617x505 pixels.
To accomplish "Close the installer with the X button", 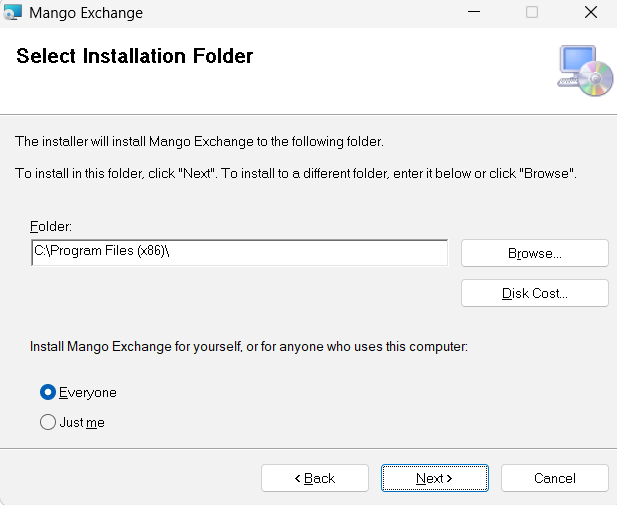I will click(590, 13).
